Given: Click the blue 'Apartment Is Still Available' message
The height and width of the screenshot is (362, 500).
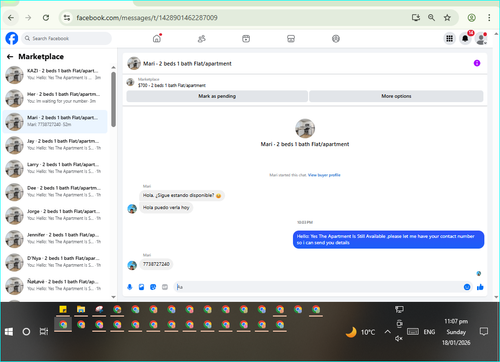Looking at the screenshot, I should tap(388, 239).
